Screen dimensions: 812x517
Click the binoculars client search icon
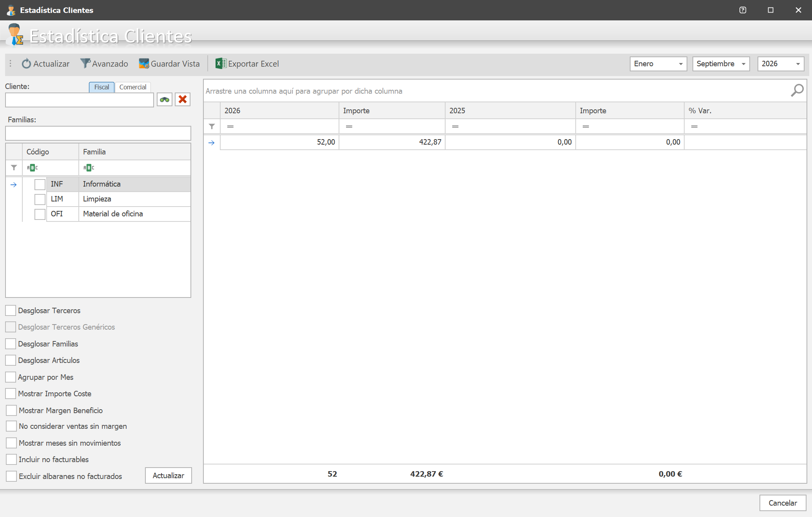coord(165,100)
